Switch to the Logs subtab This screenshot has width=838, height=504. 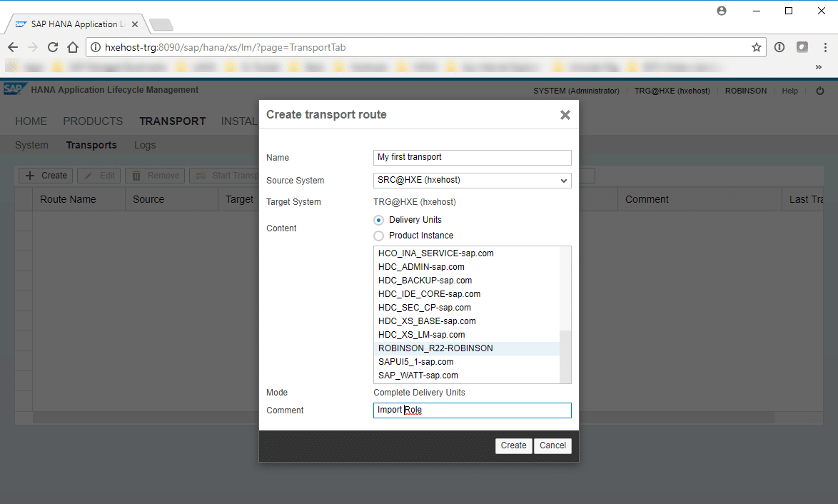pos(145,145)
